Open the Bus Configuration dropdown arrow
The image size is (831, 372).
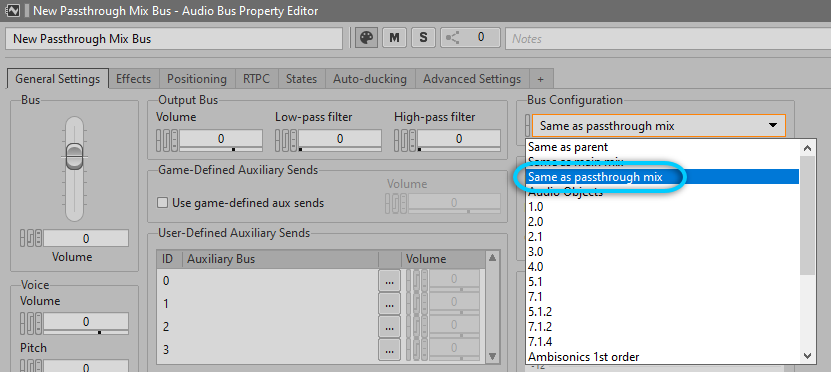[773, 126]
